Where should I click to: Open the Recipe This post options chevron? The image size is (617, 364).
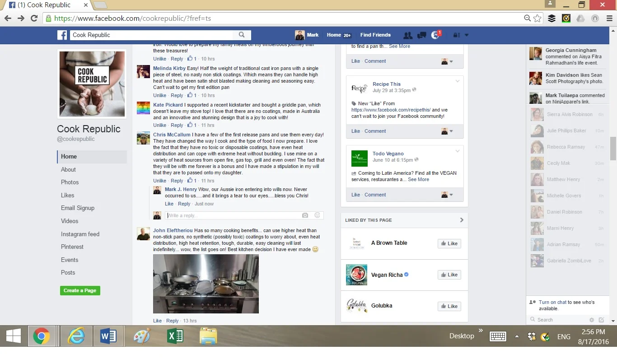458,81
